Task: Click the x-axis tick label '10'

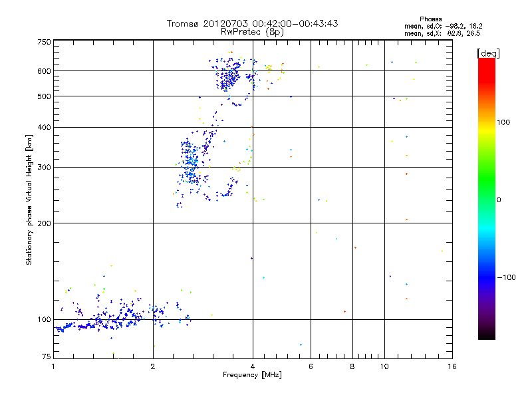Action: pos(384,366)
